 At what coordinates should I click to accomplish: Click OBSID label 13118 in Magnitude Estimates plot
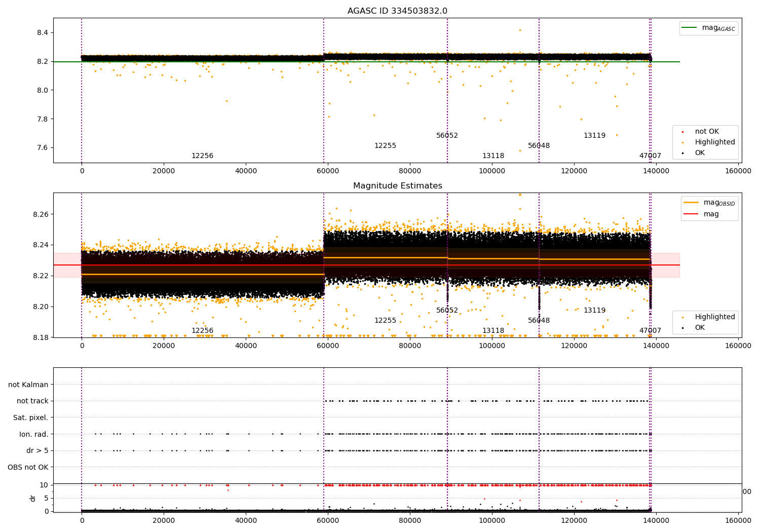point(493,331)
